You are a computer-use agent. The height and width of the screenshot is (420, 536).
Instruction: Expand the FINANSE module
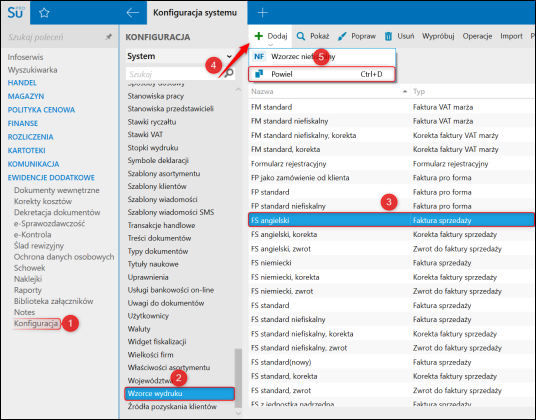tap(23, 123)
